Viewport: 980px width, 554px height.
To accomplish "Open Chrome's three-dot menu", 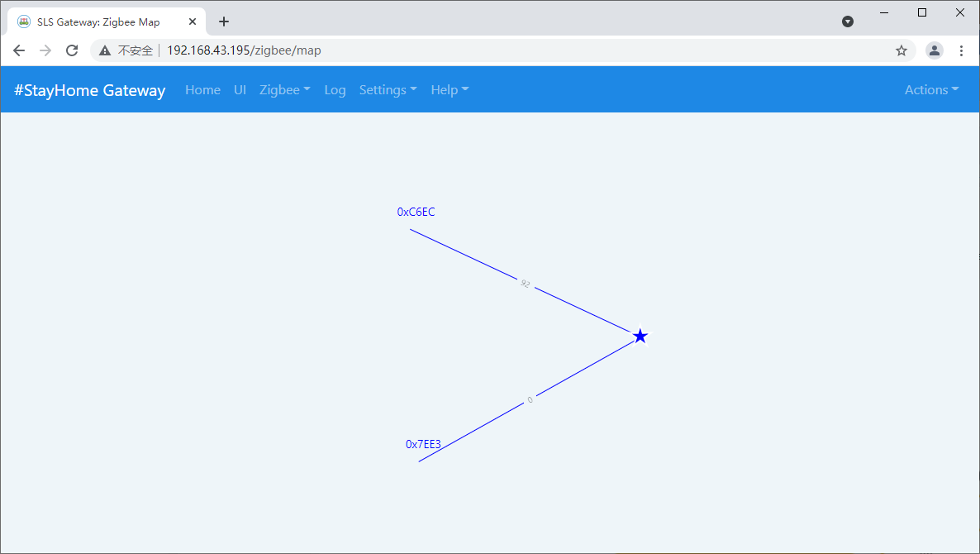I will 961,50.
